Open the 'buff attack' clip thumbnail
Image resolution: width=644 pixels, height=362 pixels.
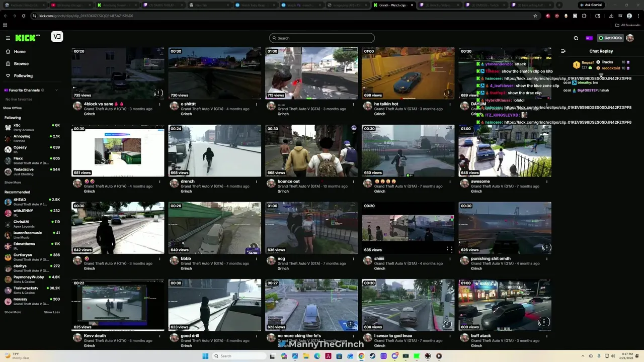(x=505, y=305)
